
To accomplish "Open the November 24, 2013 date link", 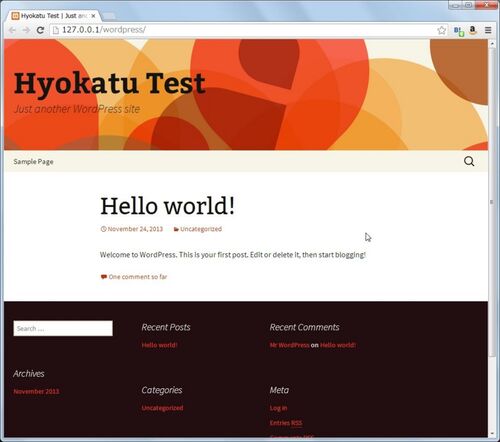I will pyautogui.click(x=135, y=229).
